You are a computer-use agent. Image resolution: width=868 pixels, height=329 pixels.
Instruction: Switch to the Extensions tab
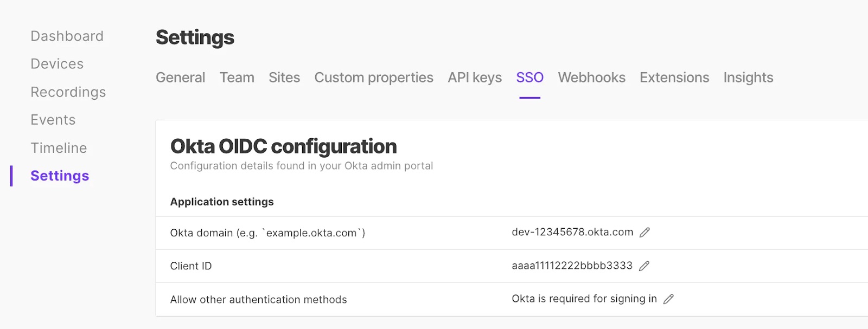click(x=674, y=78)
